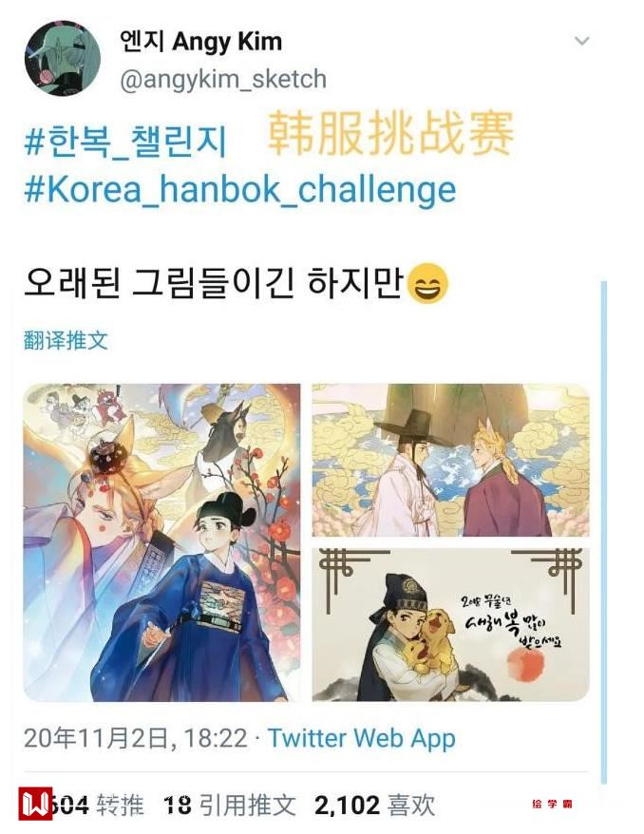Expand the tweet options chevron
644x834 pixels.
point(582,41)
